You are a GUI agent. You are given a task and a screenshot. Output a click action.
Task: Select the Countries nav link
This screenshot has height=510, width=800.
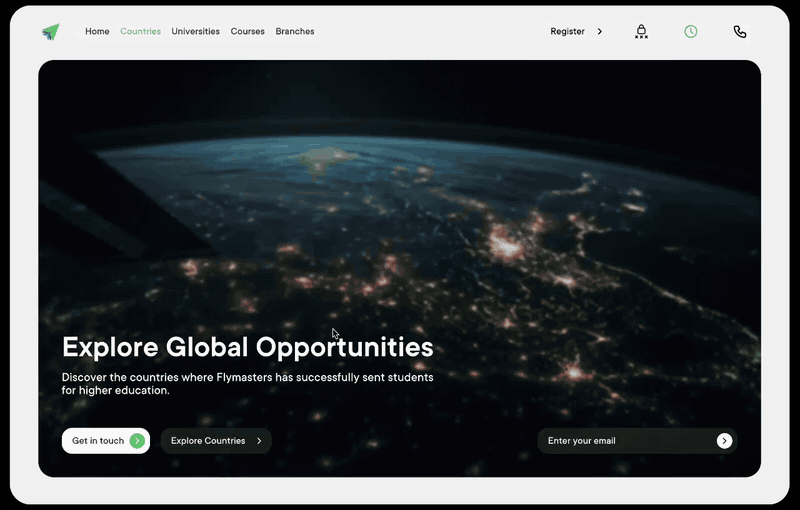coord(140,31)
